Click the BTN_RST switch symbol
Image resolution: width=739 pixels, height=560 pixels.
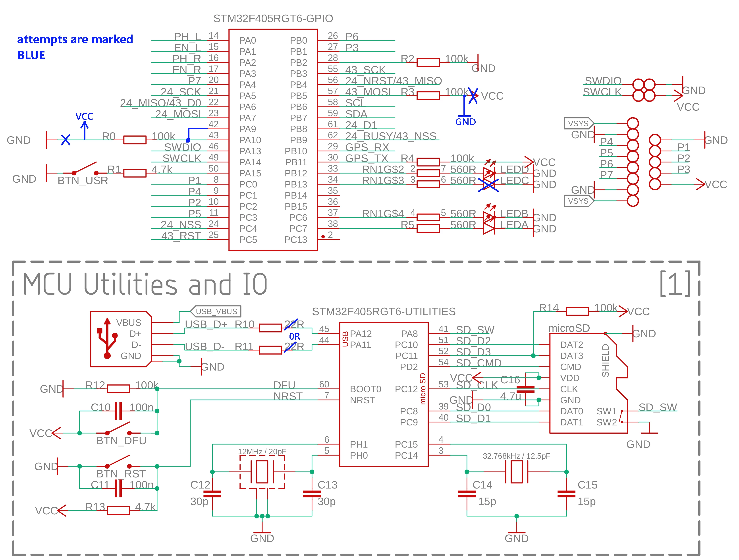[x=118, y=462]
